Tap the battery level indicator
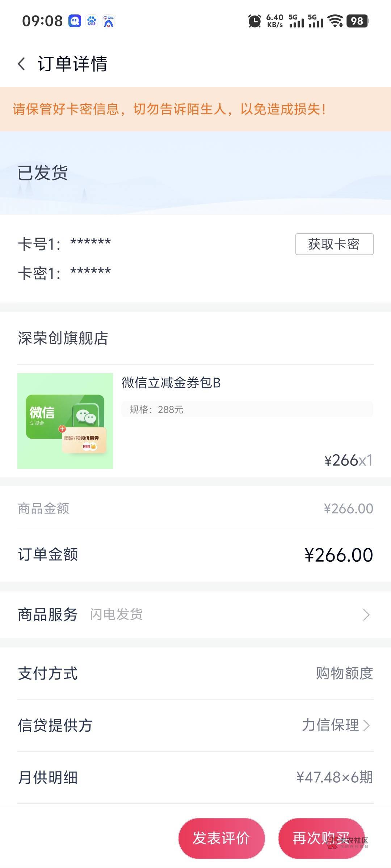The height and width of the screenshot is (868, 391). [x=357, y=21]
